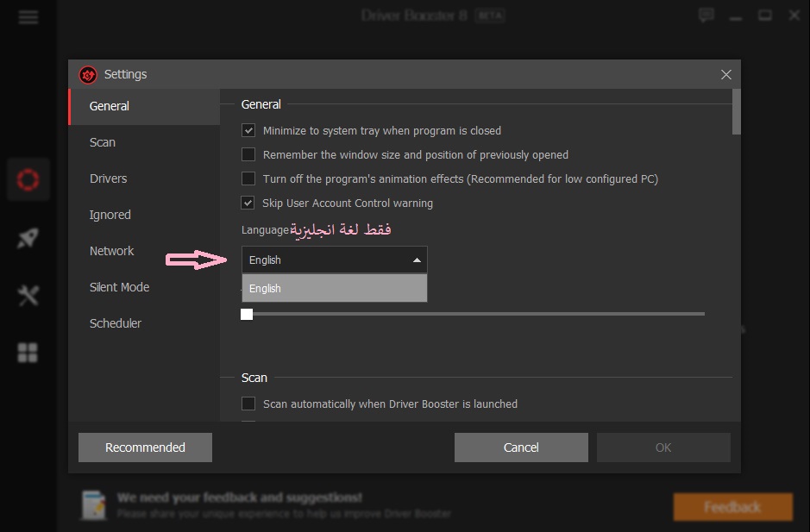The width and height of the screenshot is (810, 532).
Task: Click the Recommended button
Action: pyautogui.click(x=145, y=448)
